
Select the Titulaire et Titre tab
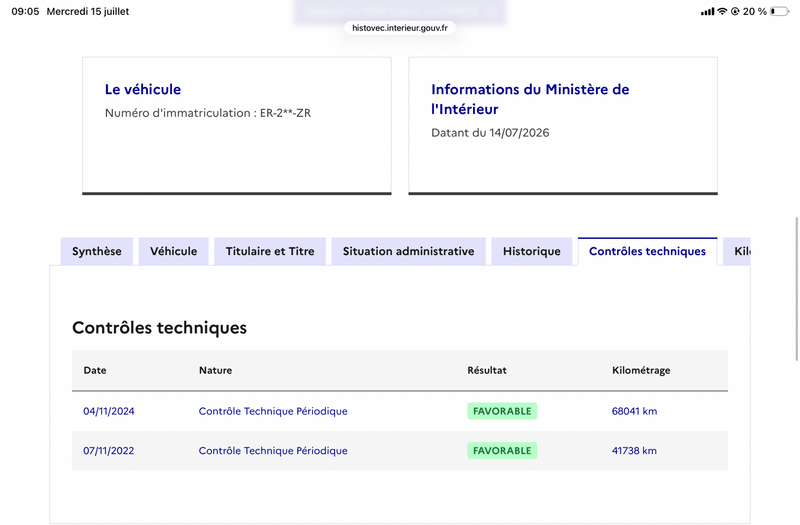270,251
